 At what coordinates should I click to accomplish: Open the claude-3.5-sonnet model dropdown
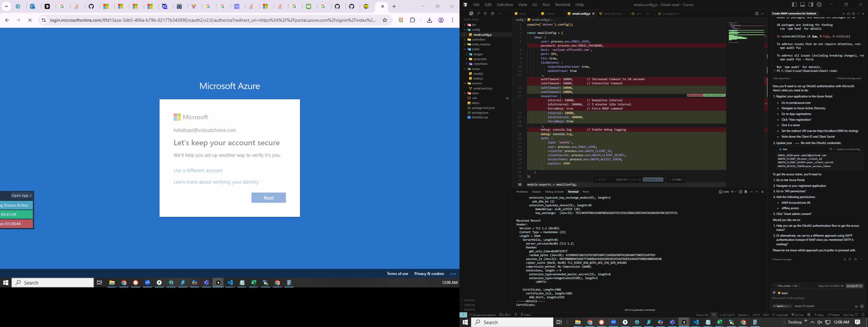coord(805,306)
